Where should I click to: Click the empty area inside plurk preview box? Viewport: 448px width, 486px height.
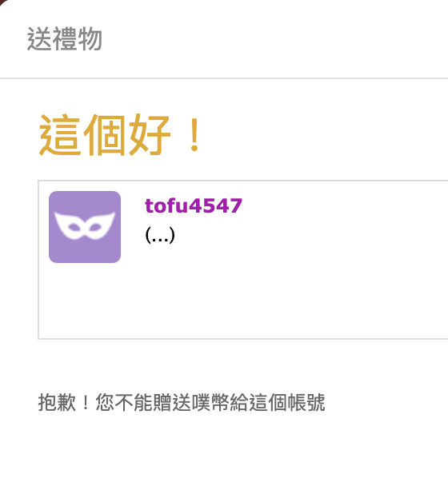click(x=279, y=294)
